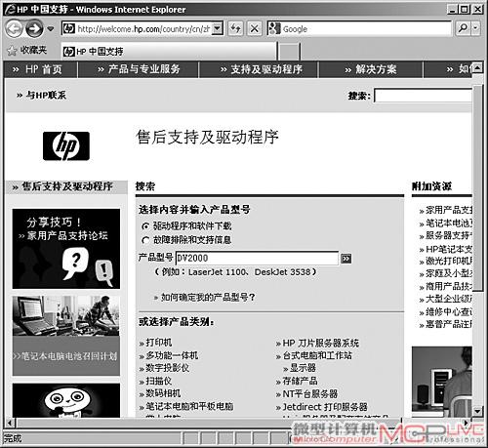The image size is (488, 448).
Task: Select the 驱动程序和软件下载 radio button
Action: tap(145, 225)
